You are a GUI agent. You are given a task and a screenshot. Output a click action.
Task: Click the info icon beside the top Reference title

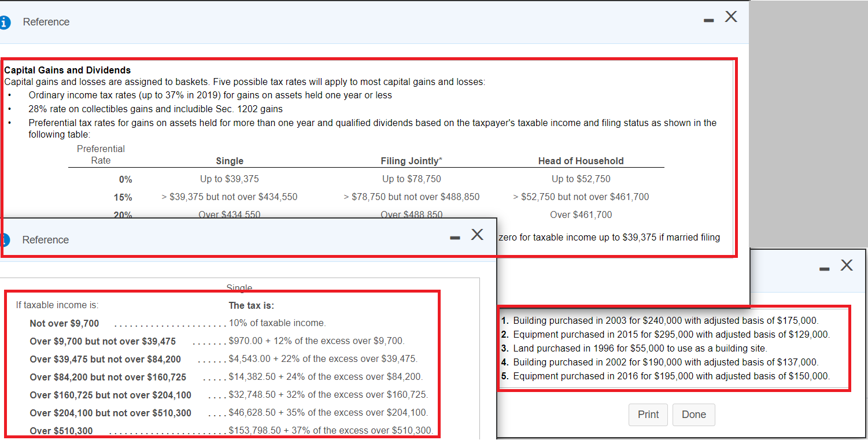(x=5, y=22)
